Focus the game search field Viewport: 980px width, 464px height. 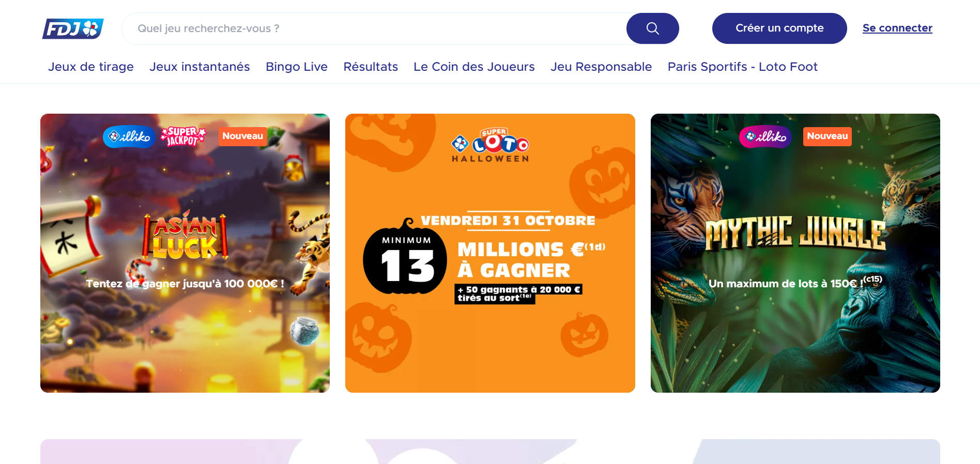pyautogui.click(x=374, y=28)
